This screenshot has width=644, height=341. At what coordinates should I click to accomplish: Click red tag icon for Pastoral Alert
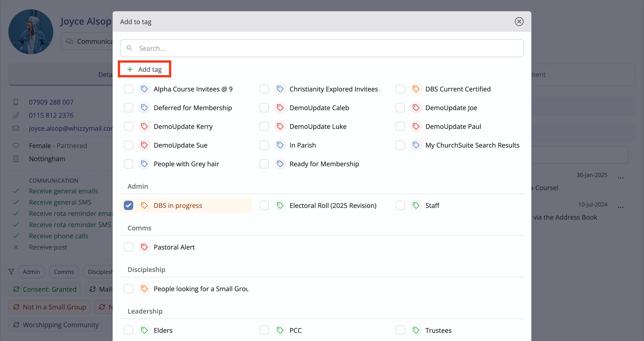click(144, 247)
